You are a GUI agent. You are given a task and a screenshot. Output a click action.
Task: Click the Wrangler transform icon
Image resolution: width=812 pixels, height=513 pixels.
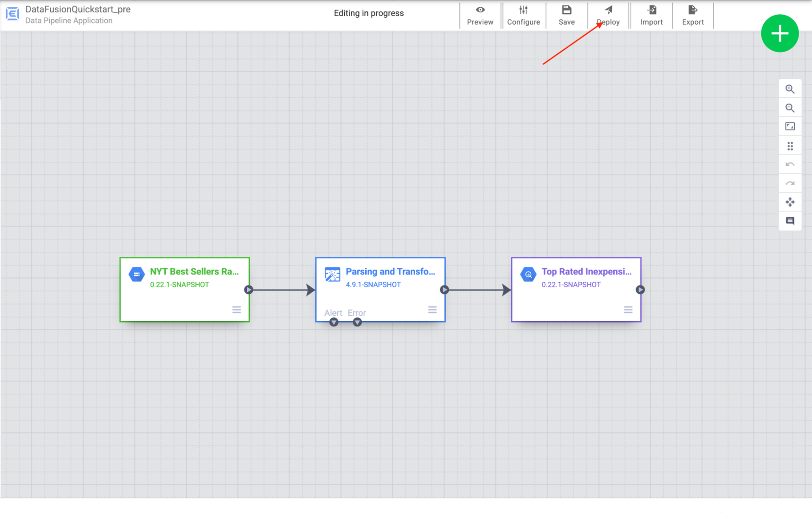[332, 274]
